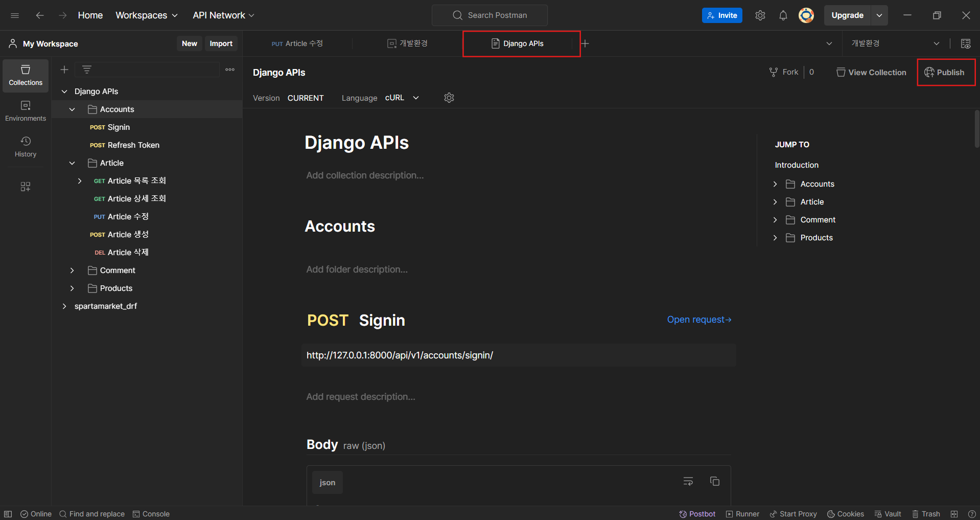Expand Products in Jump To panel
Screen dimensions: 980x520
pyautogui.click(x=775, y=238)
